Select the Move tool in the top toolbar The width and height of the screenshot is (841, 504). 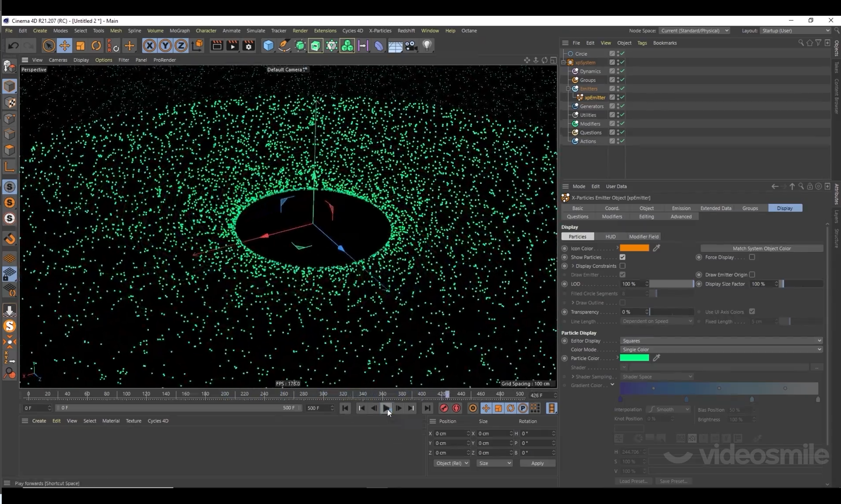coord(64,46)
